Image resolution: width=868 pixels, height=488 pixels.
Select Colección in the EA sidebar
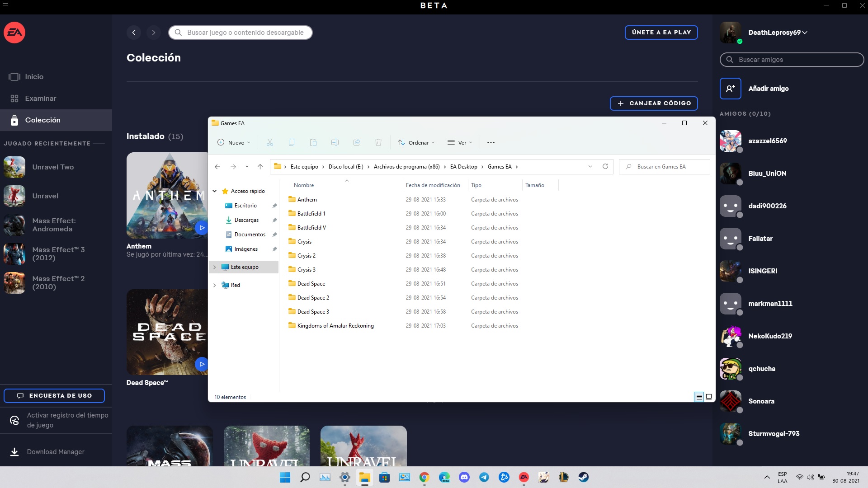[x=56, y=120]
